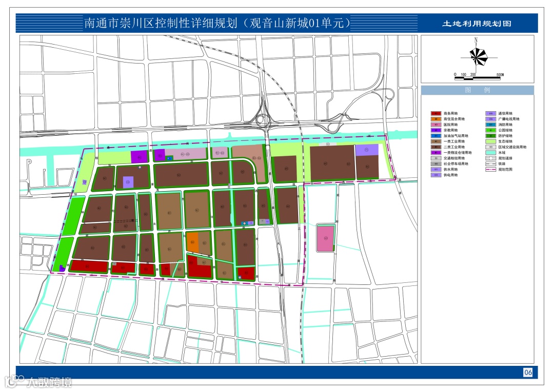The height and width of the screenshot is (392, 554).
Task: Click the 消防用地 legend label
Action: click(x=505, y=125)
